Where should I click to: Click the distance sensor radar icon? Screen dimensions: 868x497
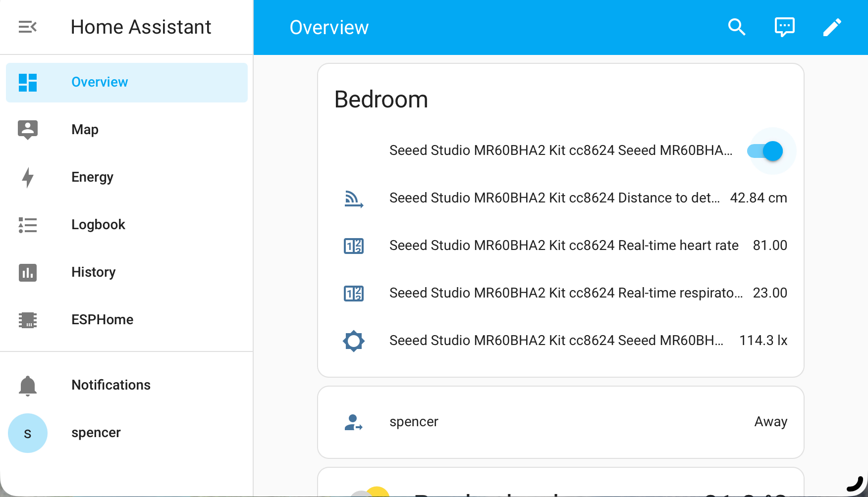coord(354,199)
